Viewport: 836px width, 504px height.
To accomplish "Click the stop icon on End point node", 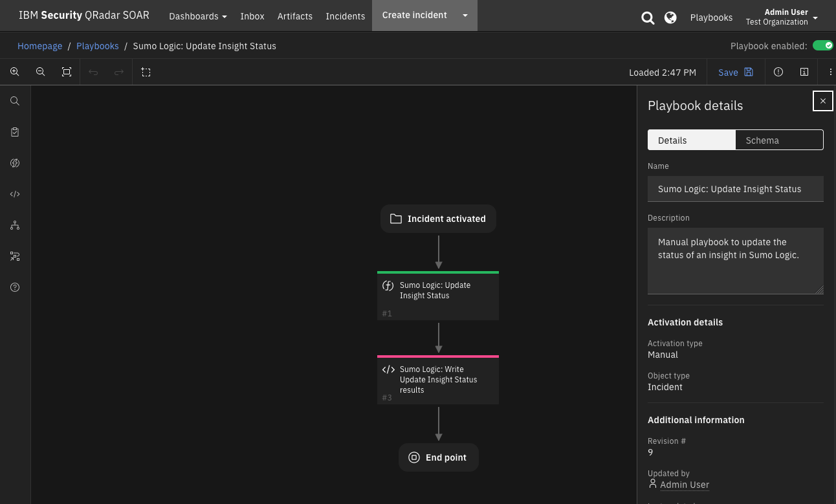I will 414,457.
